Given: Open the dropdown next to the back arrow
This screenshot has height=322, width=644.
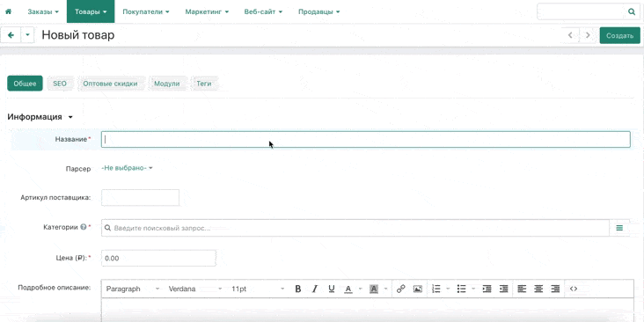Looking at the screenshot, I should pyautogui.click(x=27, y=35).
